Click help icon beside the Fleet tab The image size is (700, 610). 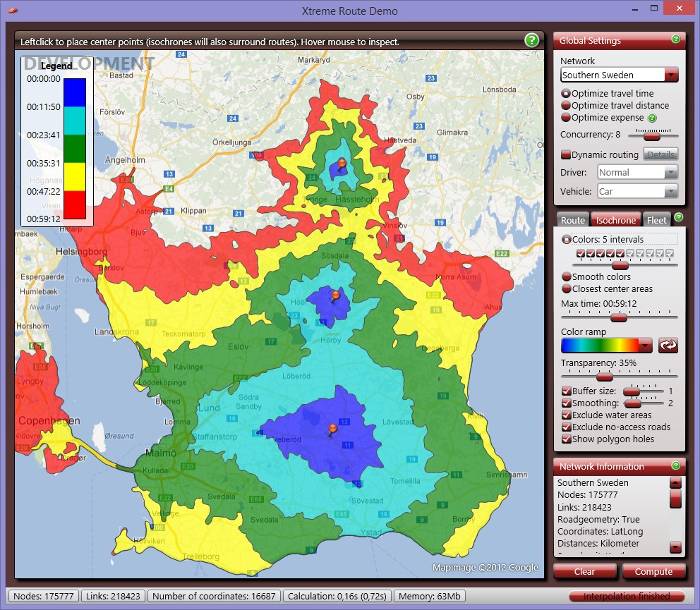678,218
